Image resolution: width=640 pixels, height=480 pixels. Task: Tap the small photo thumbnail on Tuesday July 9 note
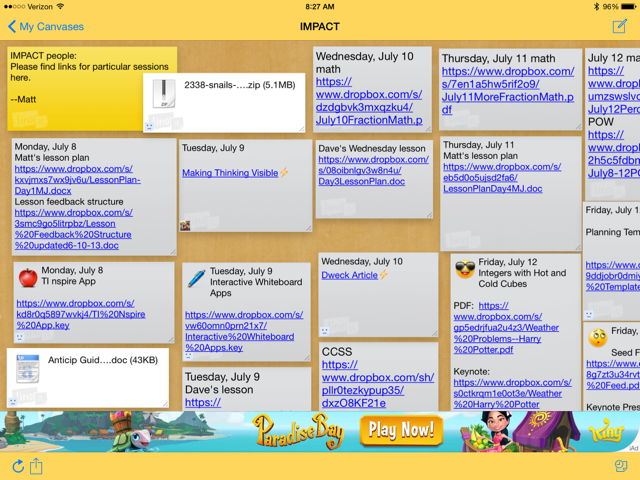point(185,225)
